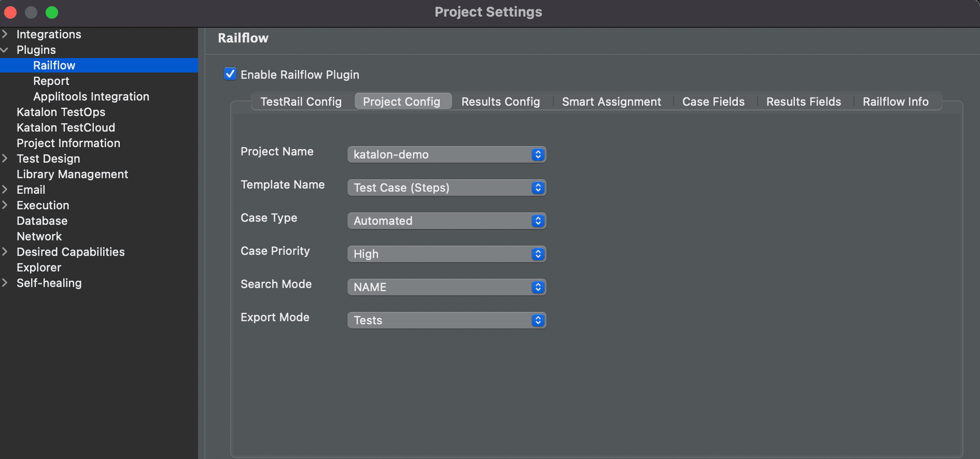Click the Desired Capabilities label
The width and height of the screenshot is (980, 459).
(71, 252)
